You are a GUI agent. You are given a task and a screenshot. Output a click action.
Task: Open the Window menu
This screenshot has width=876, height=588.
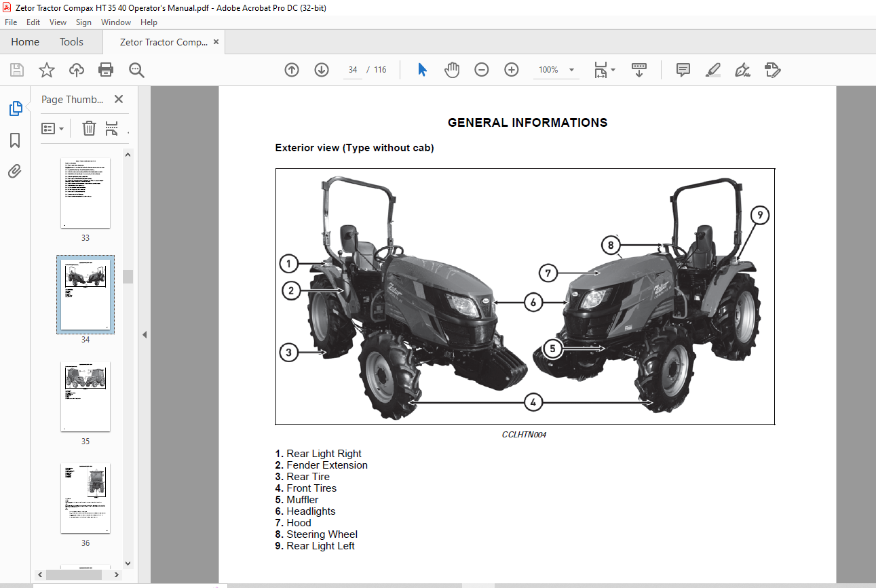[116, 22]
